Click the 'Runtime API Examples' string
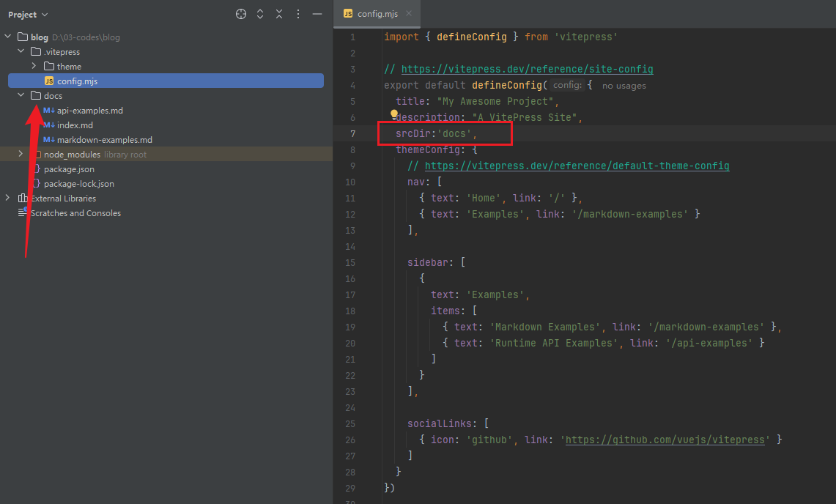836x504 pixels. pos(553,343)
